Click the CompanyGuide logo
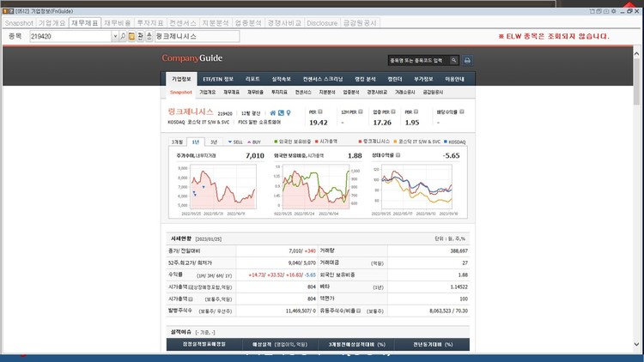 192,58
